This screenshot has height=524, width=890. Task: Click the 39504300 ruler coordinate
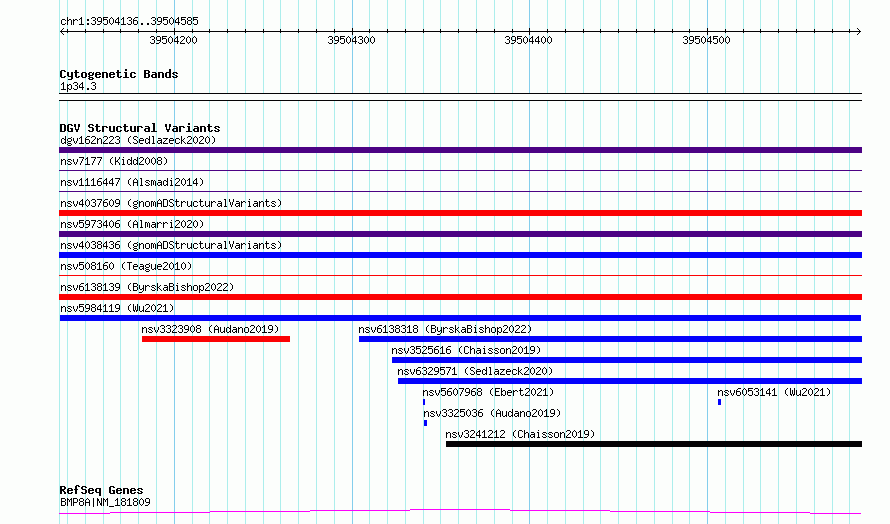351,40
